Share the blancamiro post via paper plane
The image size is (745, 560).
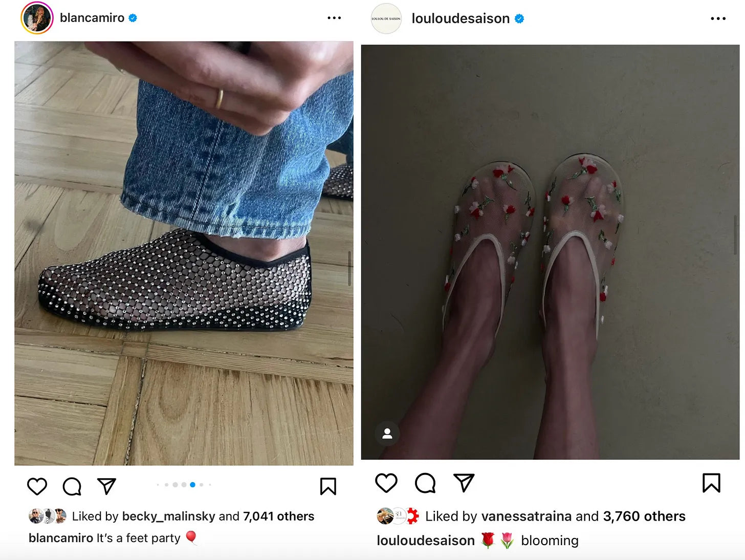click(106, 486)
